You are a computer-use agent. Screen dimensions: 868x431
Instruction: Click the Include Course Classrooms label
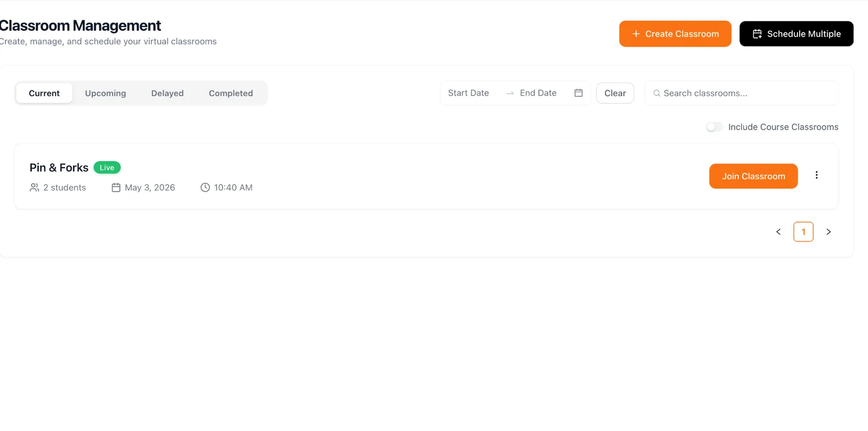pyautogui.click(x=783, y=127)
